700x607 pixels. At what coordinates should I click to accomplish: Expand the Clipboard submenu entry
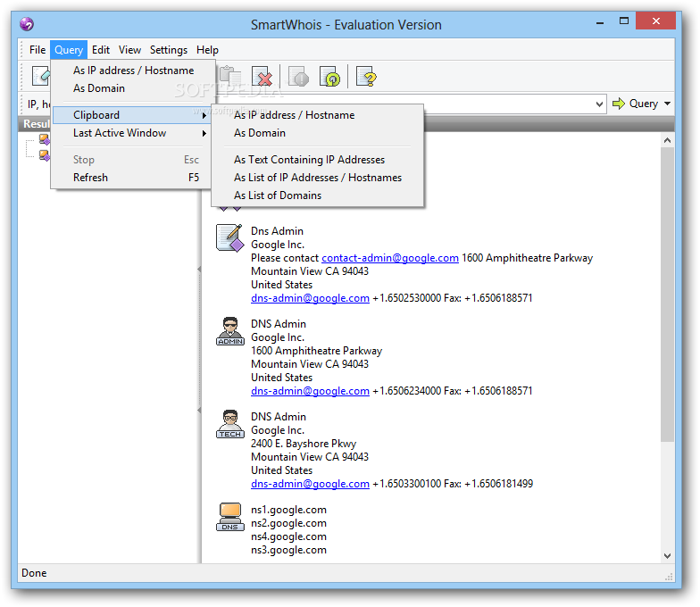click(132, 115)
